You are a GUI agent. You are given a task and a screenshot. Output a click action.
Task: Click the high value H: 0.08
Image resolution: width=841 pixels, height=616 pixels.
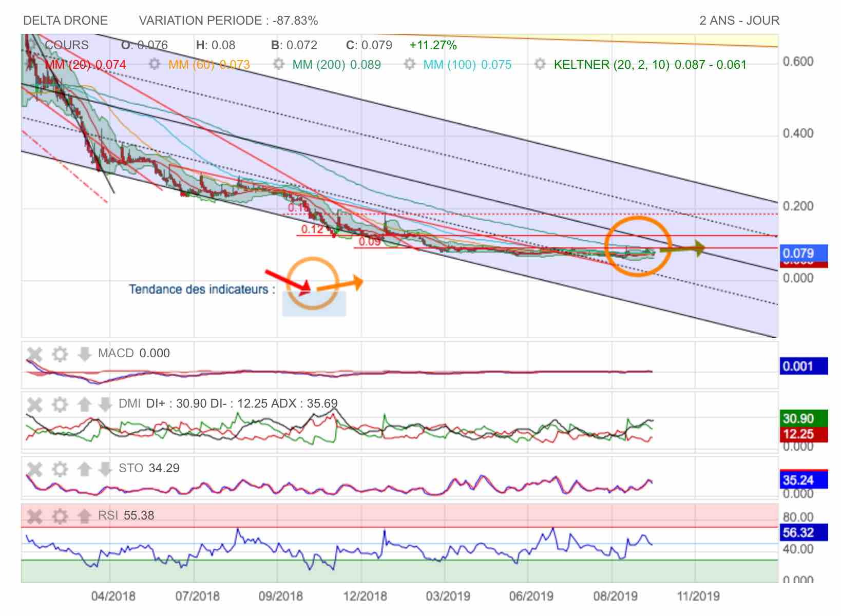[216, 45]
